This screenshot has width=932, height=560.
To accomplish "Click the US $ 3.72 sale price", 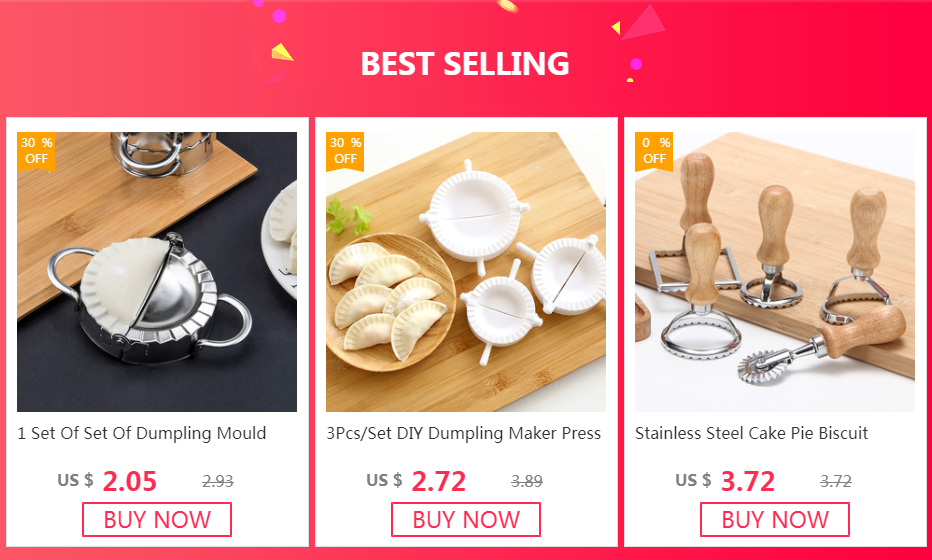I will [x=725, y=481].
